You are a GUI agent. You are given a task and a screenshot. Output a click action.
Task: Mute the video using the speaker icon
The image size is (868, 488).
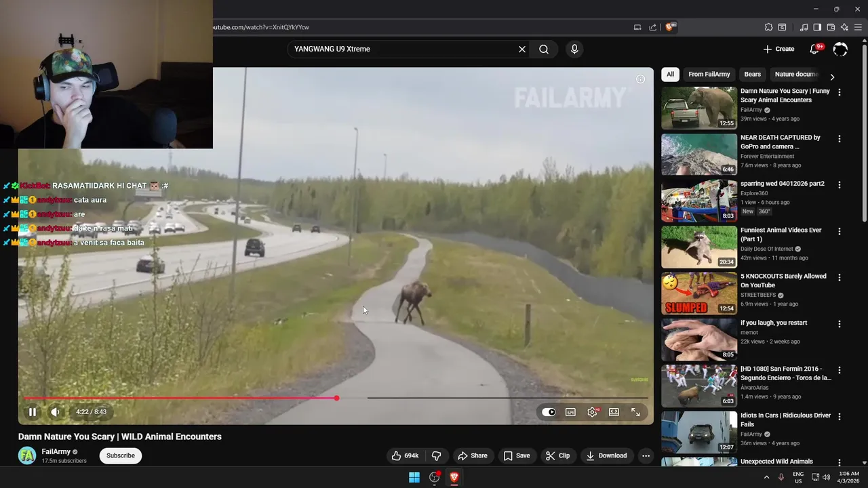pos(55,411)
